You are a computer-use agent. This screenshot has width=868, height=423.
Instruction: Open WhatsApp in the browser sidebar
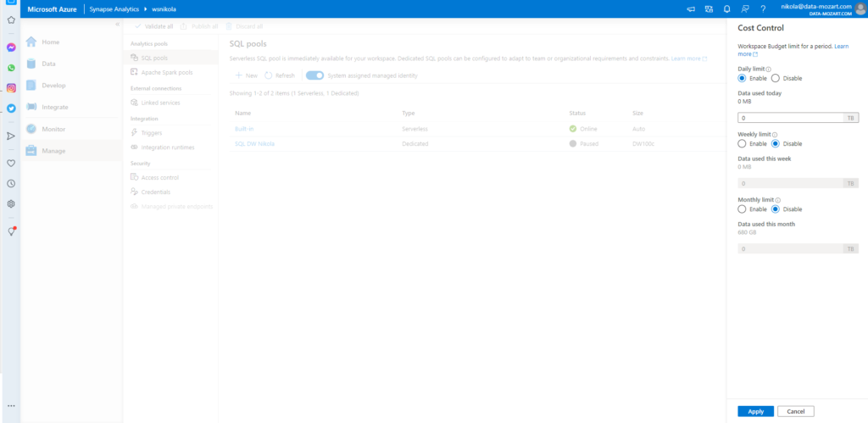coord(11,68)
